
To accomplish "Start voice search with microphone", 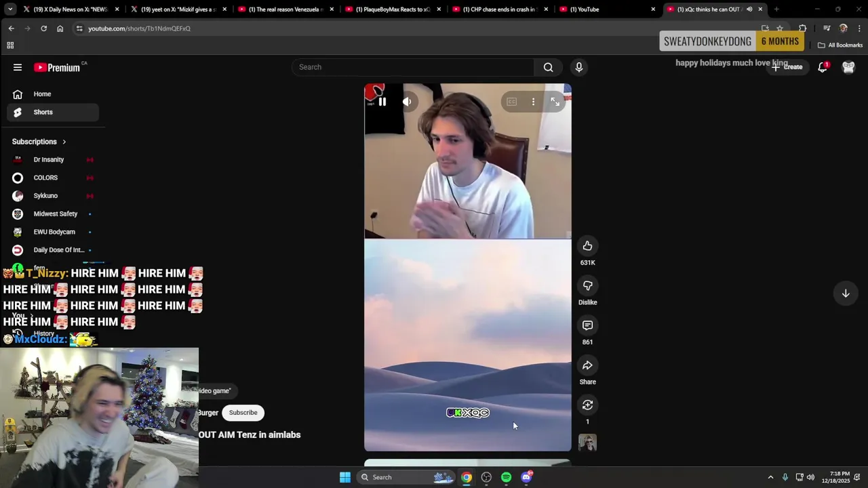I will [578, 67].
